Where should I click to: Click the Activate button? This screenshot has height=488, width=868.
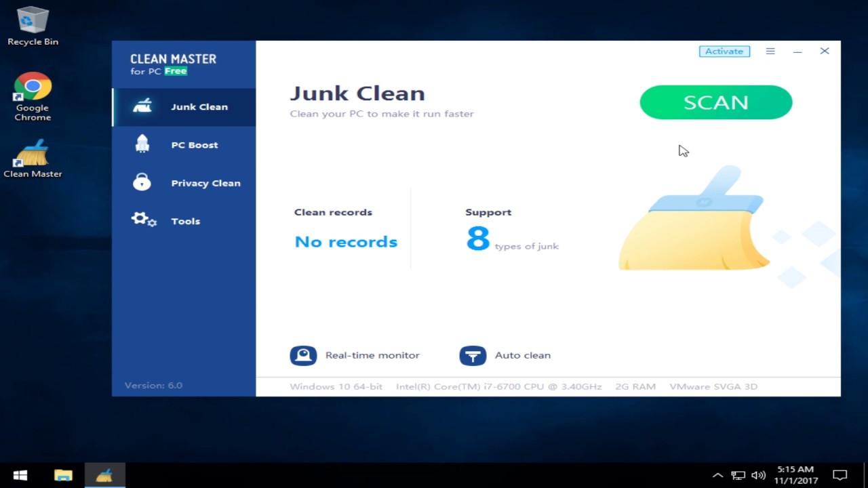pos(724,52)
